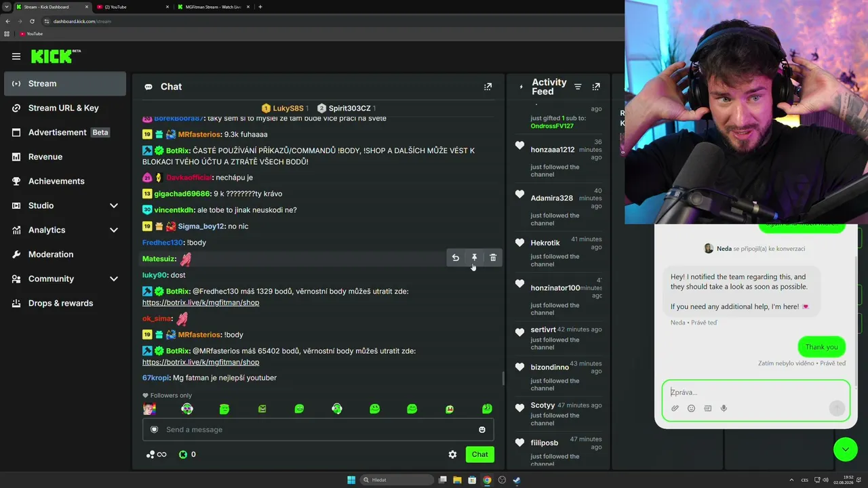
Task: Click the Windows taskbar search box
Action: (x=397, y=480)
